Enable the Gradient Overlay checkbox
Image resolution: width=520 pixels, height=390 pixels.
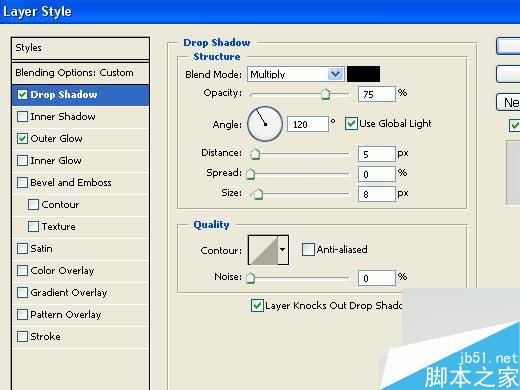(22, 293)
